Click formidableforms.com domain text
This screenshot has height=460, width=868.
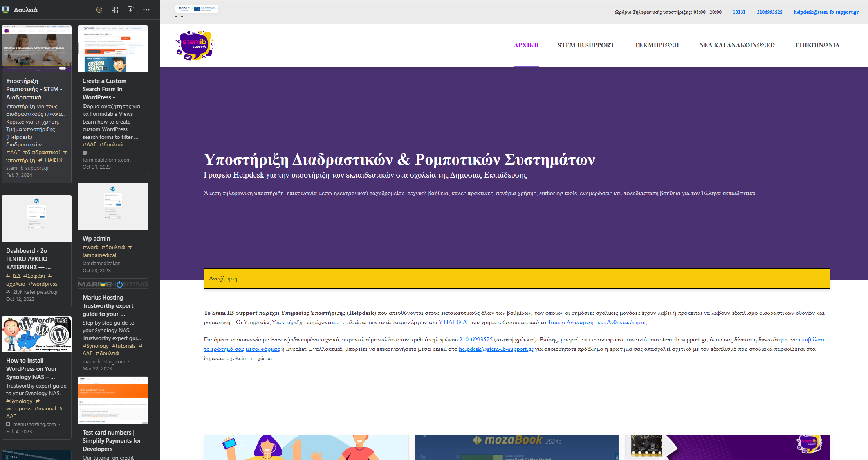(106, 160)
